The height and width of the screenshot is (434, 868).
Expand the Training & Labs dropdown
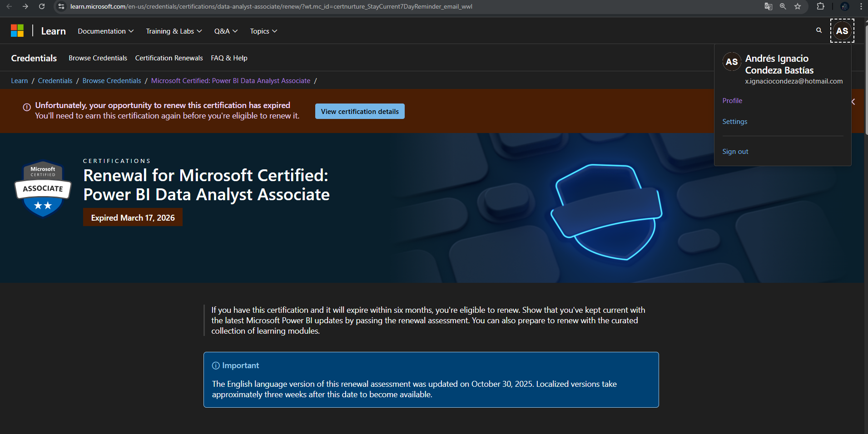[x=174, y=31]
